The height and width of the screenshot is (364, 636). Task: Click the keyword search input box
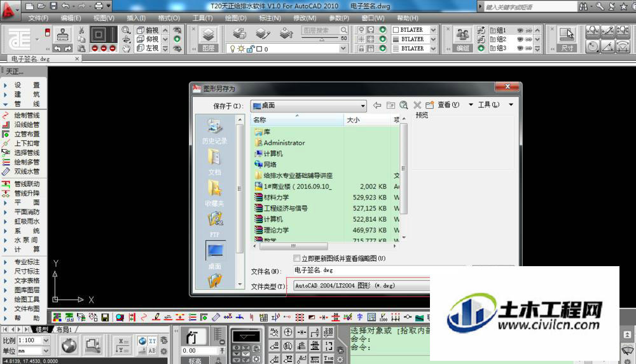tap(530, 7)
